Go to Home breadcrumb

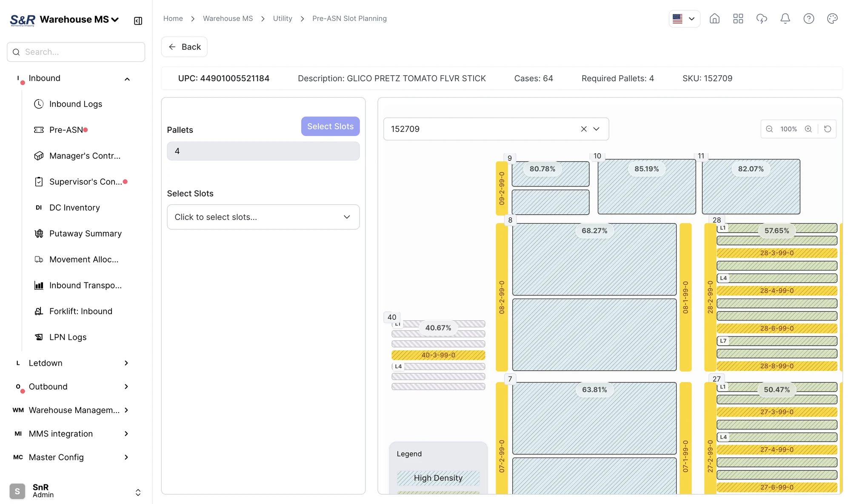[x=173, y=19]
